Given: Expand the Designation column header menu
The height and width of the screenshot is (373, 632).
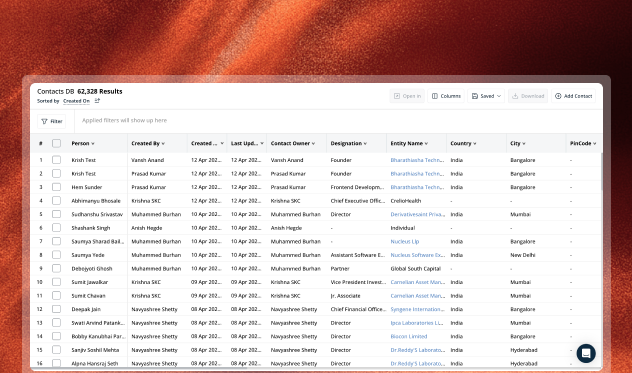Looking at the screenshot, I should [365, 144].
